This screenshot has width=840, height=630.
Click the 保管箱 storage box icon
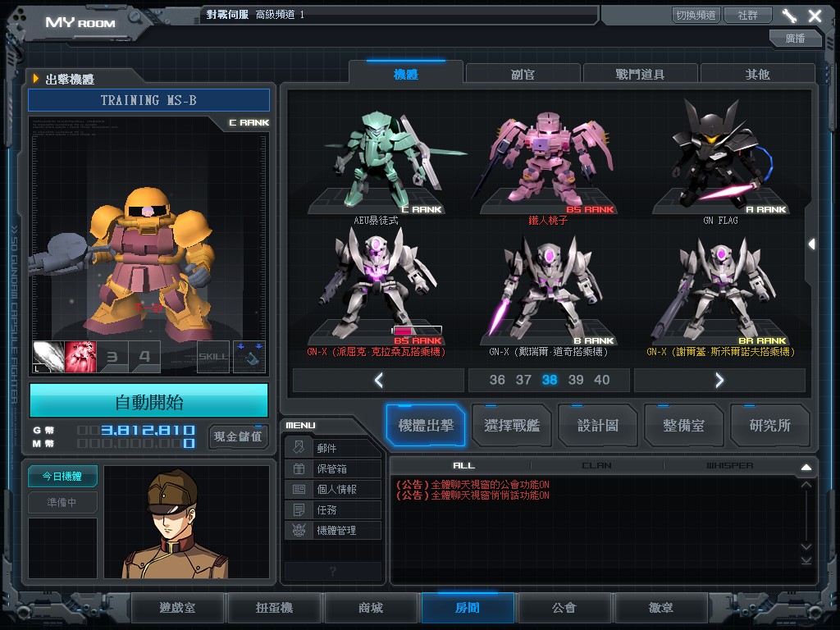coord(299,468)
